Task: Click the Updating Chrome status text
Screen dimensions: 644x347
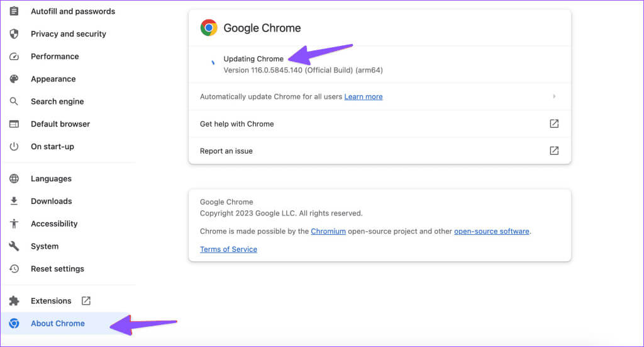Action: 253,59
